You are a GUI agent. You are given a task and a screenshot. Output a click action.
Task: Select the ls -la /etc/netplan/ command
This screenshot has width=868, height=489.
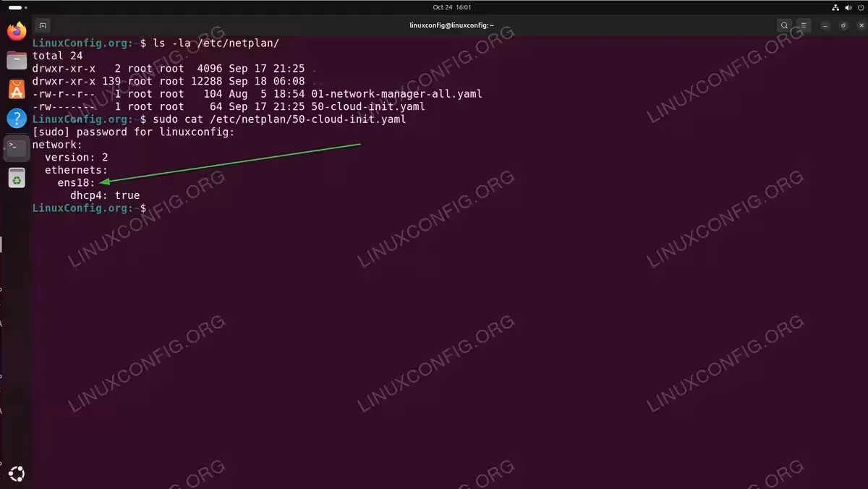pyautogui.click(x=216, y=43)
